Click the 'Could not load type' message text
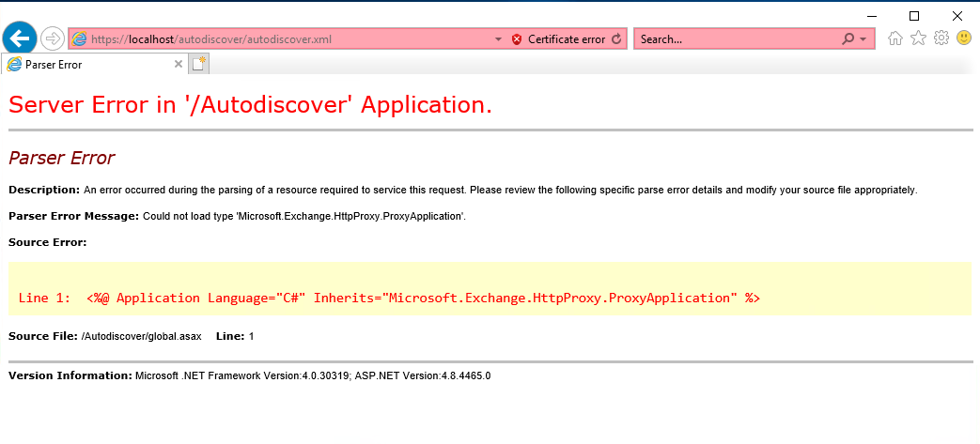 pyautogui.click(x=304, y=217)
